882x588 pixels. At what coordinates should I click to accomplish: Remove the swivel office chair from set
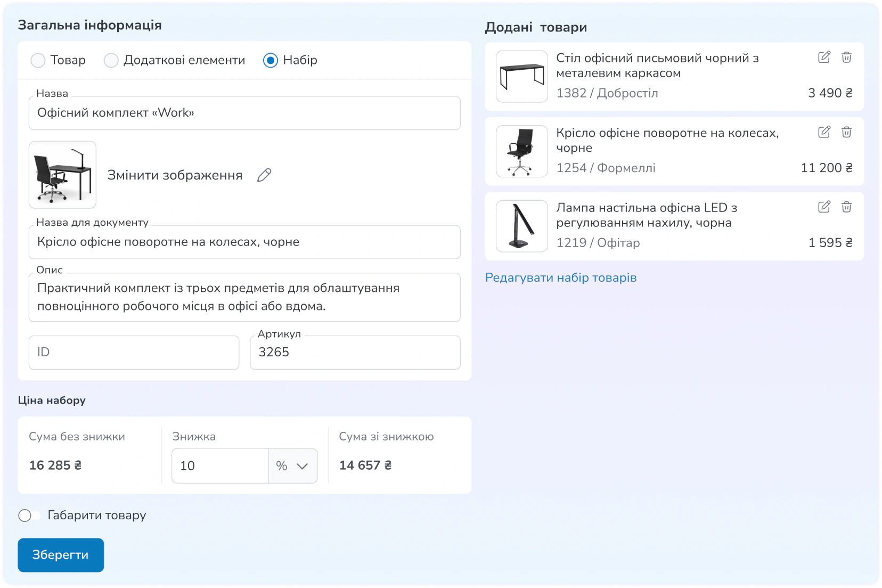(x=846, y=132)
